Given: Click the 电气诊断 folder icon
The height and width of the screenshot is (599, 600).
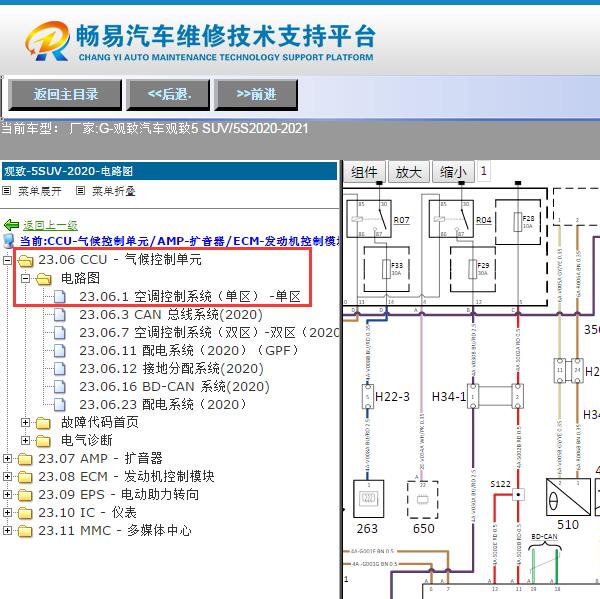Looking at the screenshot, I should pyautogui.click(x=44, y=441).
